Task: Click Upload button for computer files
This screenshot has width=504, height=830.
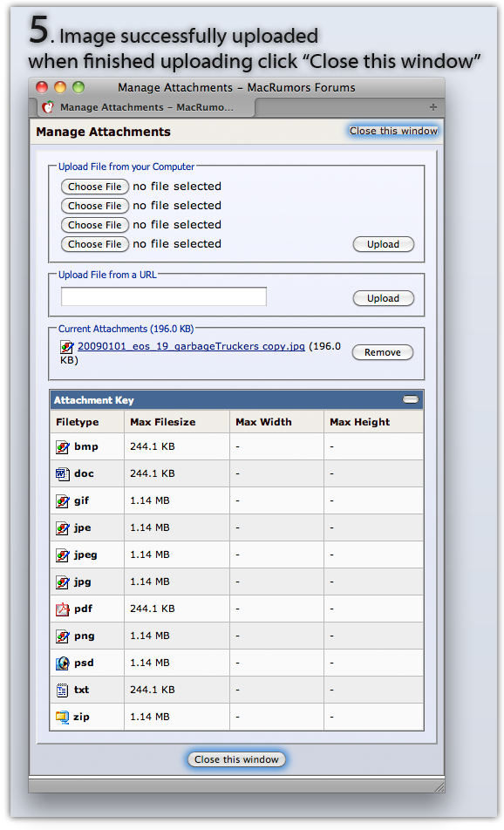Action: 384,244
